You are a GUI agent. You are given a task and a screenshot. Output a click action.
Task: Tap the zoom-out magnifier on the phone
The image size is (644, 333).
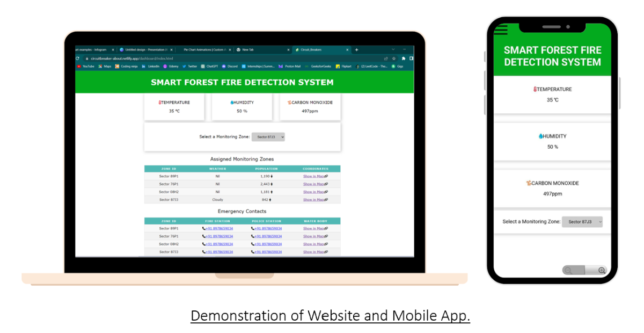(567, 270)
